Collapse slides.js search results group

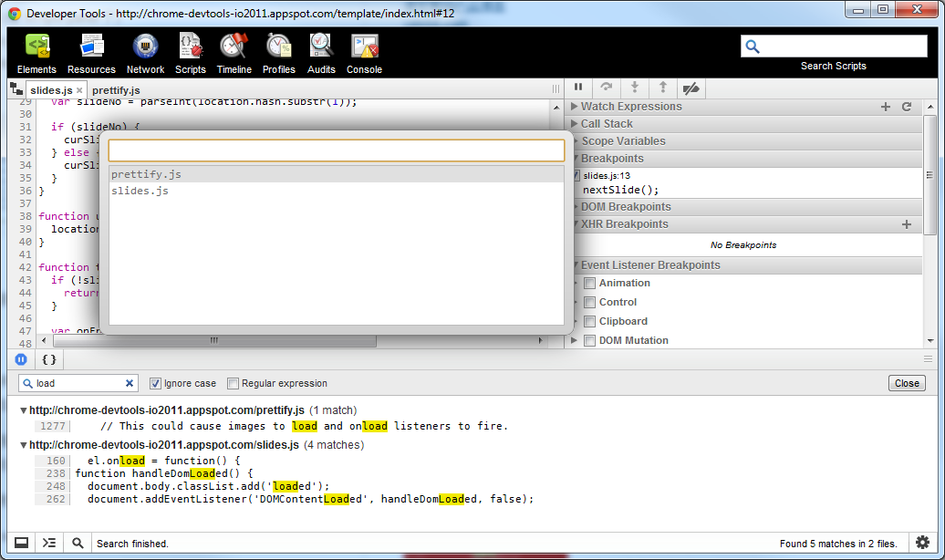tap(24, 445)
